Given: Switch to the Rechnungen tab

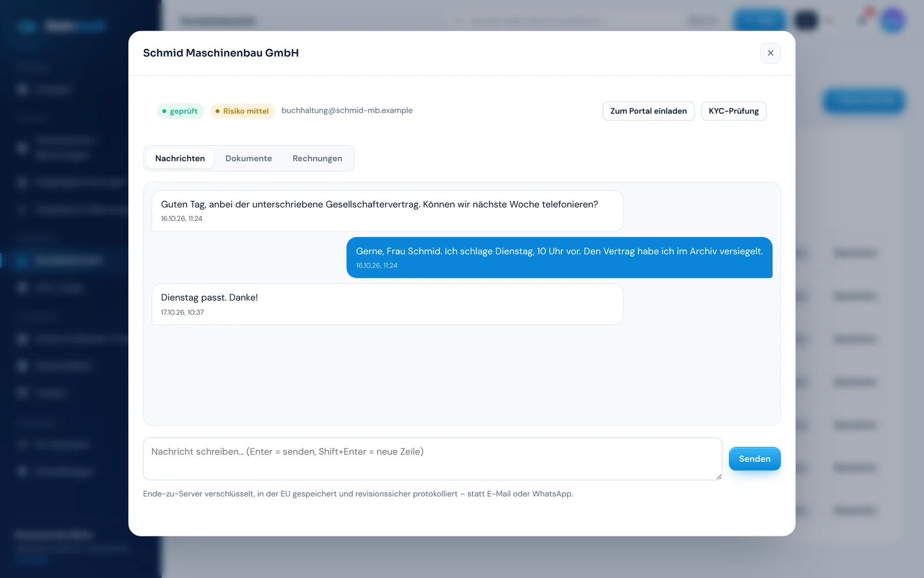Looking at the screenshot, I should (x=317, y=158).
